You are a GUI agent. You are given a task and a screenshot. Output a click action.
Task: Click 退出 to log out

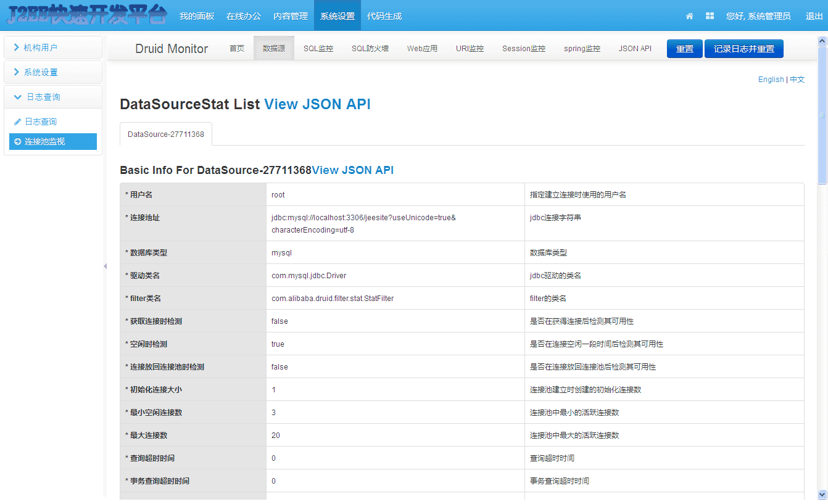(x=814, y=16)
